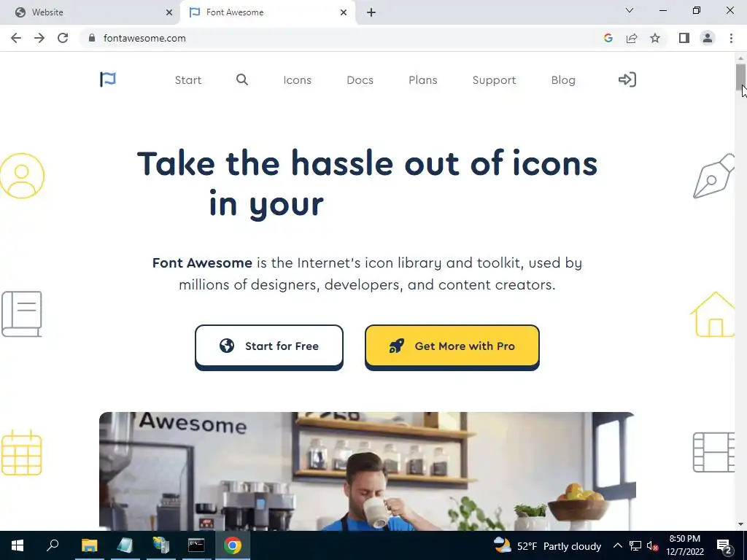This screenshot has width=747, height=560.
Task: Click the Font Awesome flag logo
Action: (108, 79)
